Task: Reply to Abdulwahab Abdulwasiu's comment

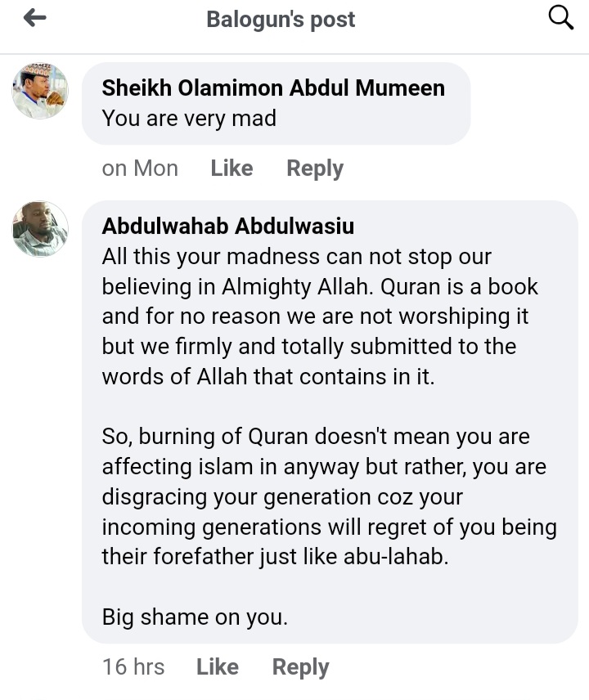Action: click(x=300, y=667)
